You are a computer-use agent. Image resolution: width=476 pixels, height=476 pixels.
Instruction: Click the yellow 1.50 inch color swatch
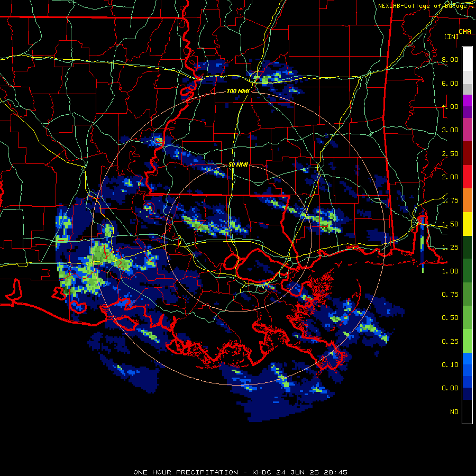tap(467, 224)
